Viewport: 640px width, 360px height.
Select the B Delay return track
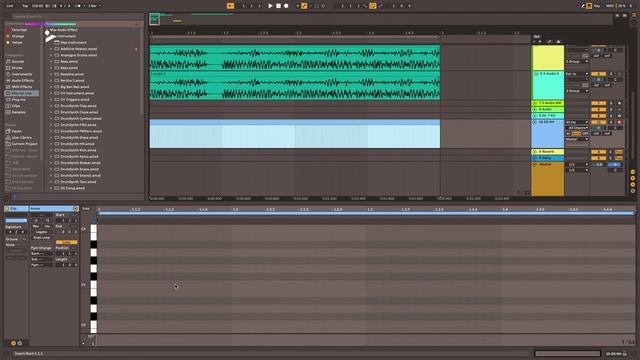(x=548, y=158)
